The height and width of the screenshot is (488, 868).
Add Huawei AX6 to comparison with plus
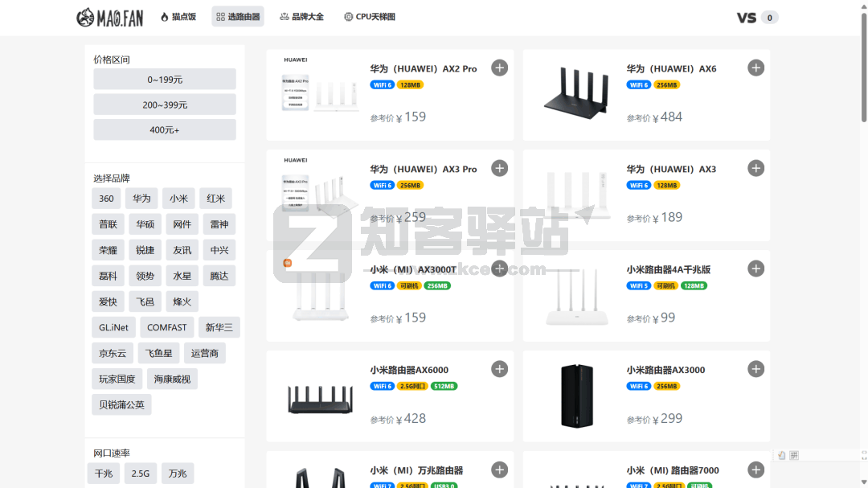(755, 68)
